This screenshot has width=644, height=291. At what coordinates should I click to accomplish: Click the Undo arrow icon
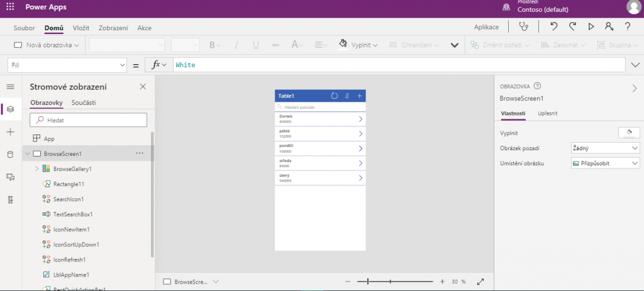[553, 27]
